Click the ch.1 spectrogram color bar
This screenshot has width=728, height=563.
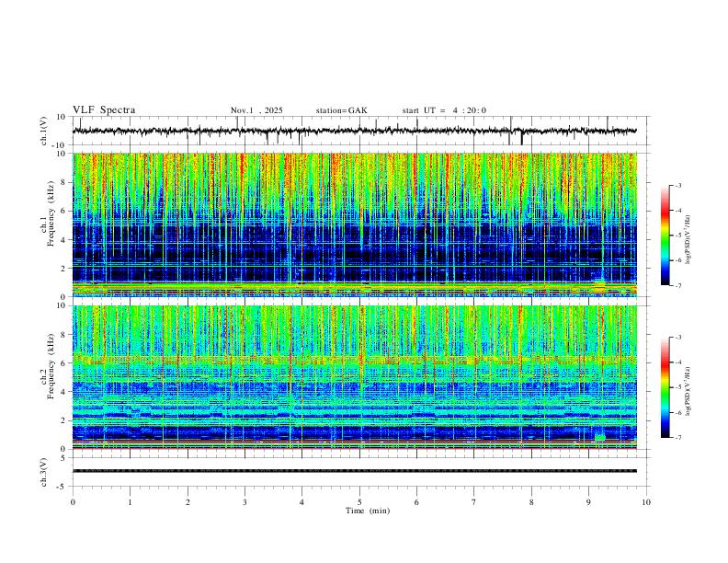click(665, 236)
